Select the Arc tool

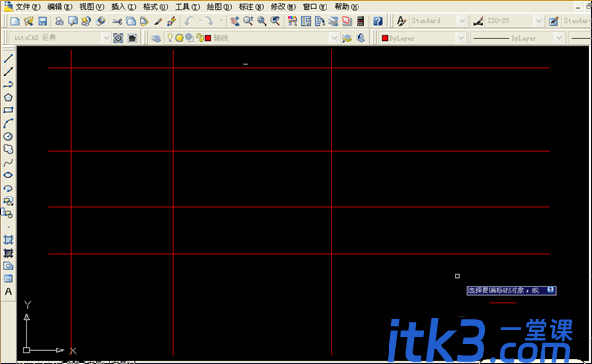[8, 123]
